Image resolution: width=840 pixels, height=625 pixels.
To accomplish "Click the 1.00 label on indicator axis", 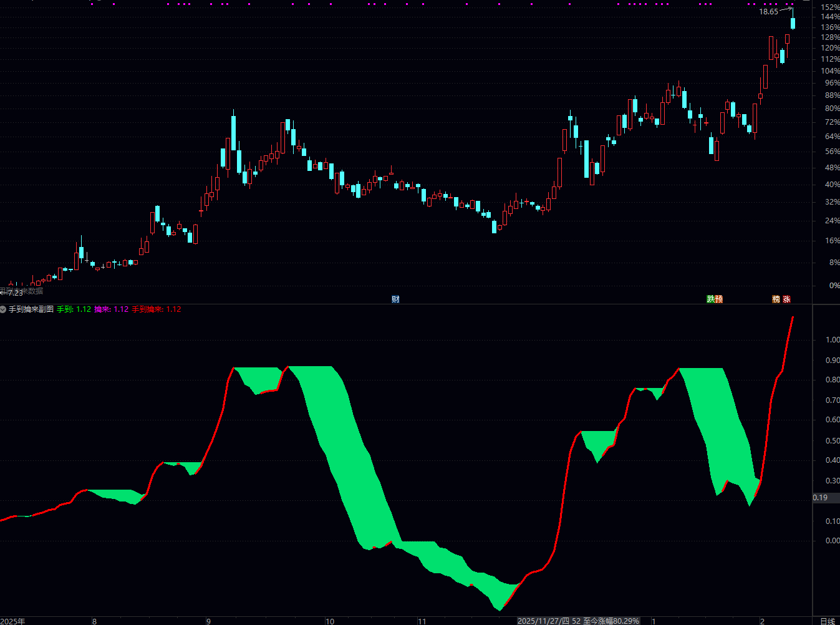I will click(833, 340).
